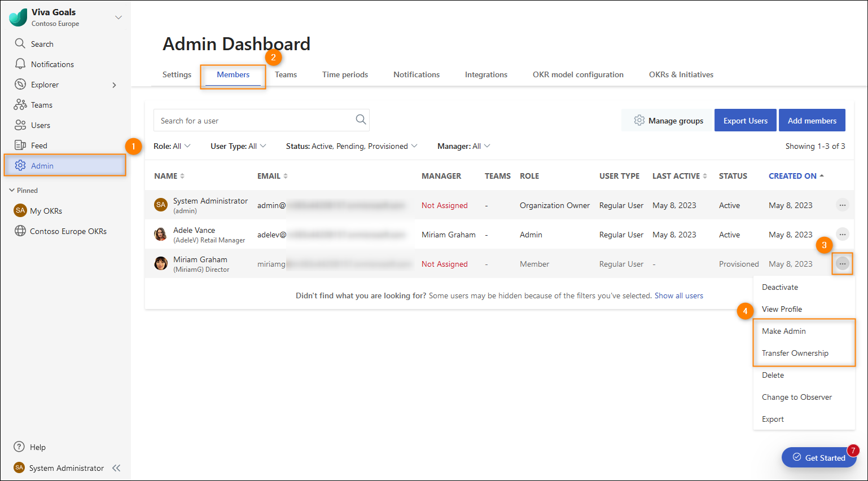Sort table by Email column

[273, 176]
